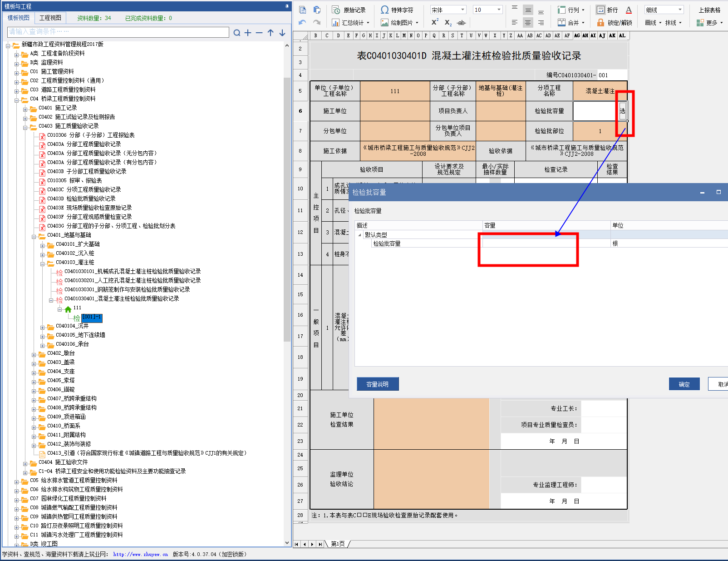Toggle 锁定/解锁 lock cells
This screenshot has width=728, height=561.
pos(615,23)
